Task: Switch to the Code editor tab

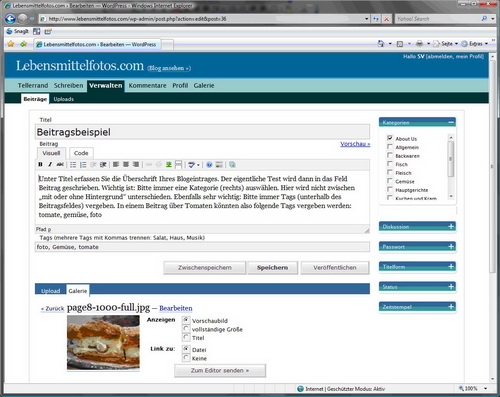Action: pos(81,153)
